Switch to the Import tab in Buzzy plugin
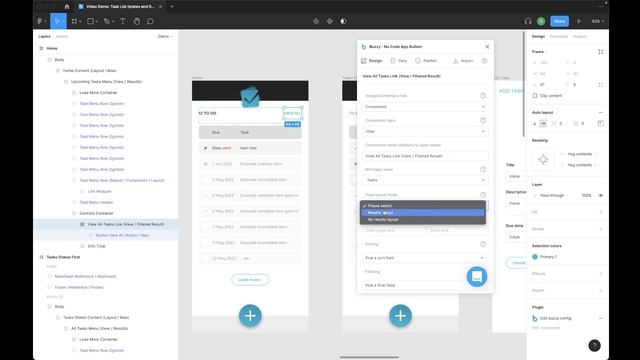 (463, 61)
